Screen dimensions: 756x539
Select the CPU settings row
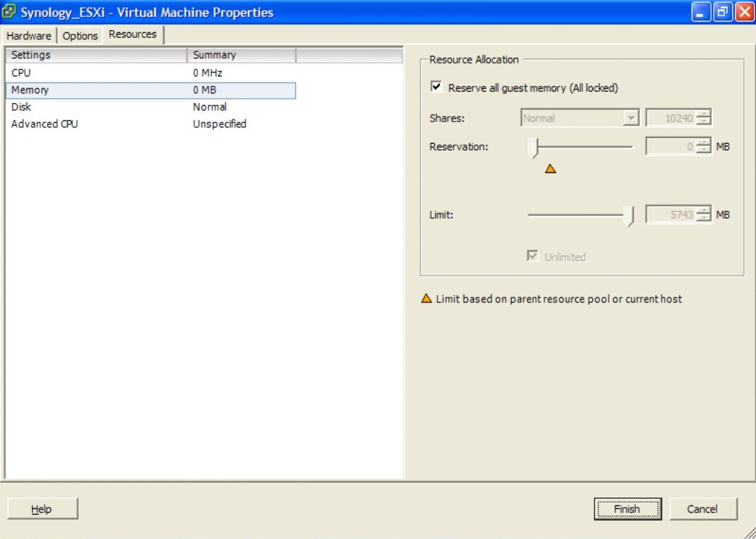coord(151,73)
